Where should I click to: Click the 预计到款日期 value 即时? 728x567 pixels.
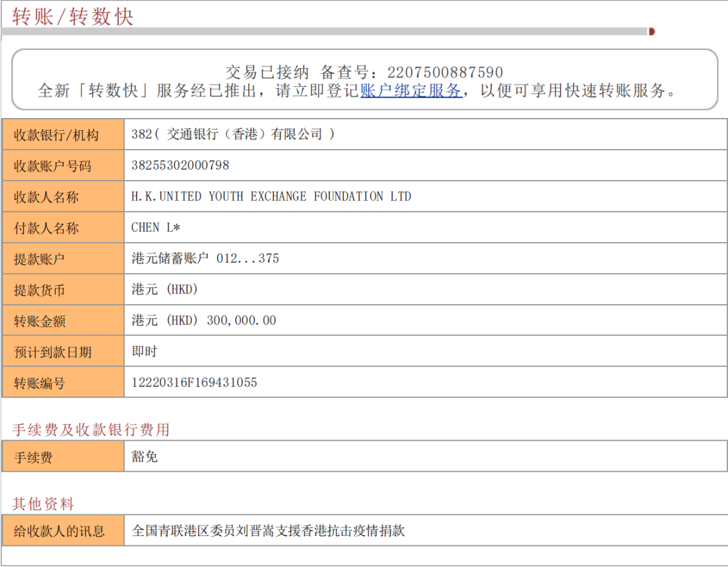[x=144, y=351]
